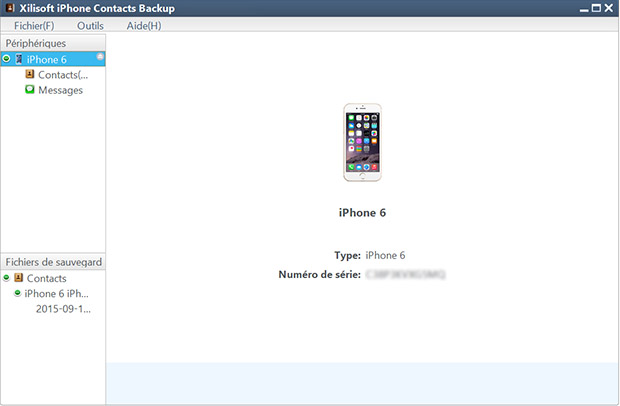Open the Fichier(F) menu
The image size is (620, 406).
[x=34, y=26]
